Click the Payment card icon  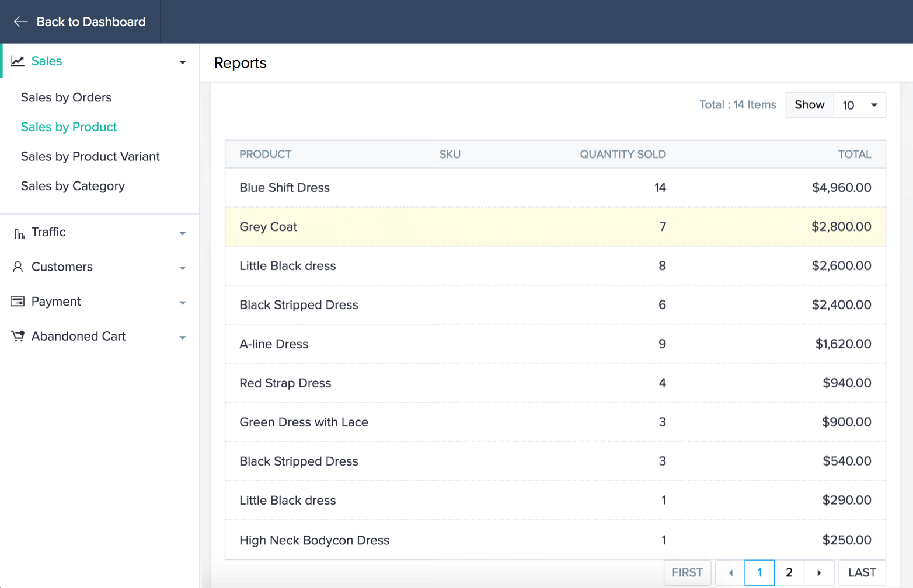(18, 302)
